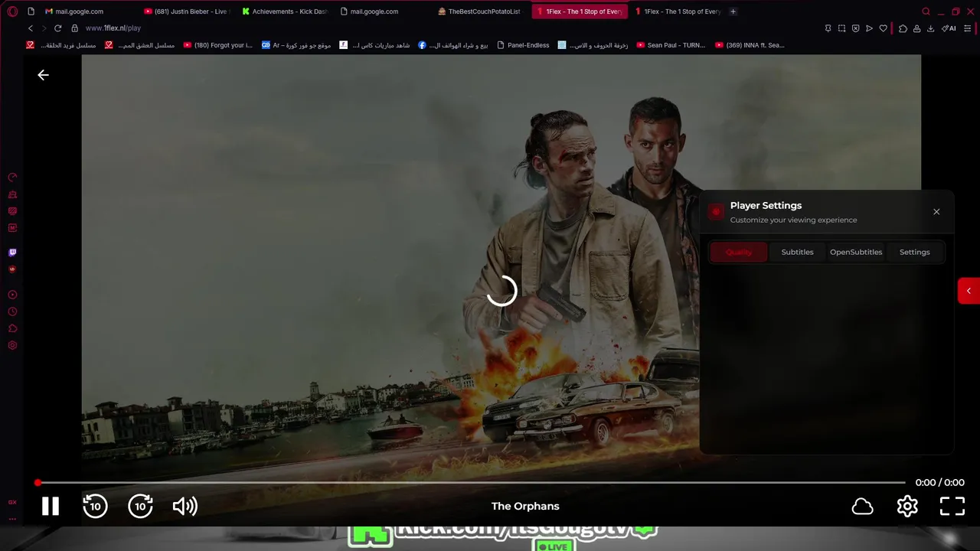Open the Forgot your bookmark
Image resolution: width=980 pixels, height=551 pixels.
click(x=218, y=45)
